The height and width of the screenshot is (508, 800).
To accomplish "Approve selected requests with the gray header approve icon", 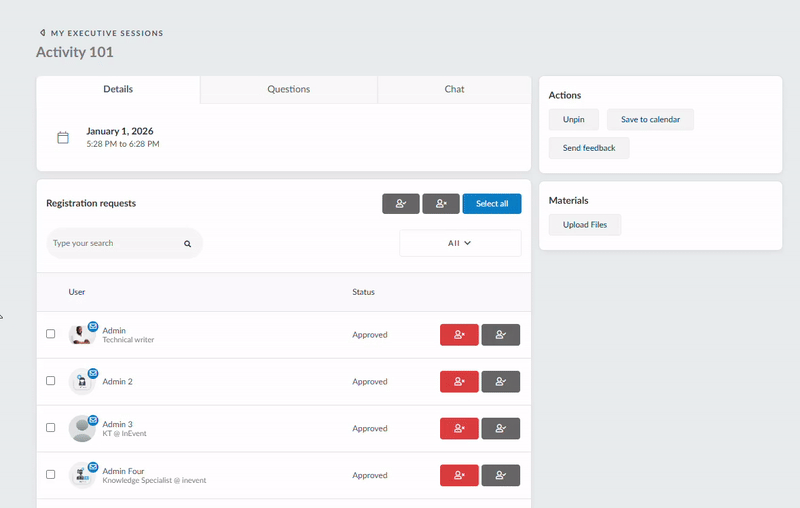I will pyautogui.click(x=401, y=204).
